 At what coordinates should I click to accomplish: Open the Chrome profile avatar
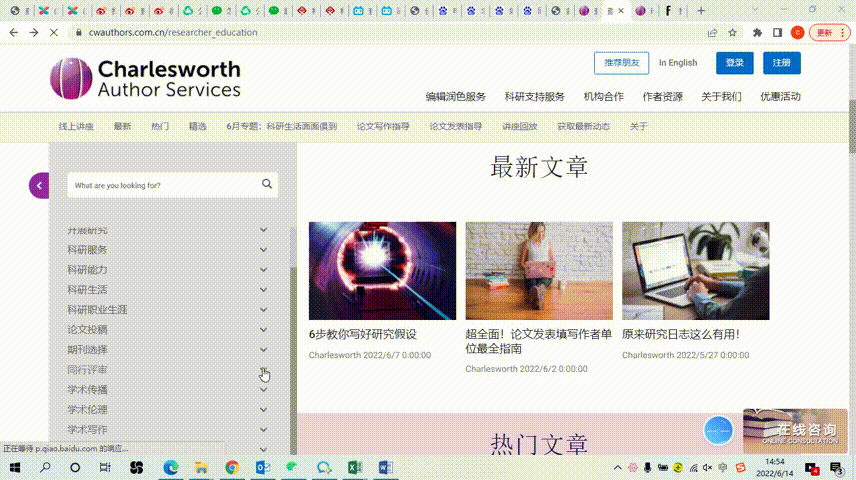pos(798,33)
